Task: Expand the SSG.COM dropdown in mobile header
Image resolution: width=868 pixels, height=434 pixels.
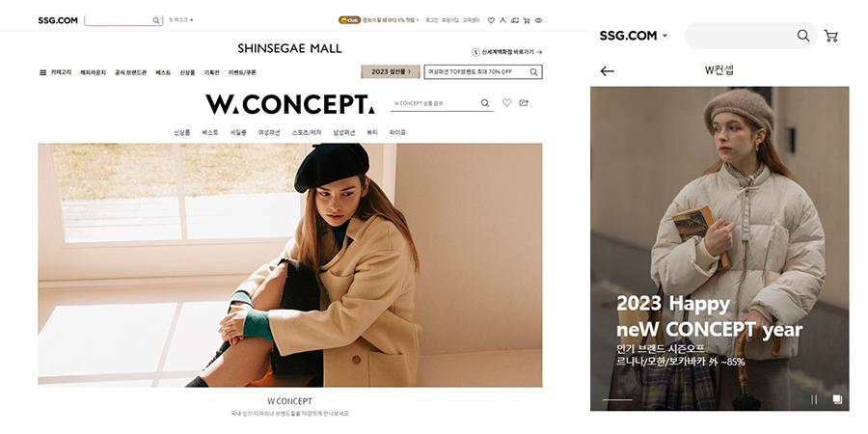Action: click(665, 36)
